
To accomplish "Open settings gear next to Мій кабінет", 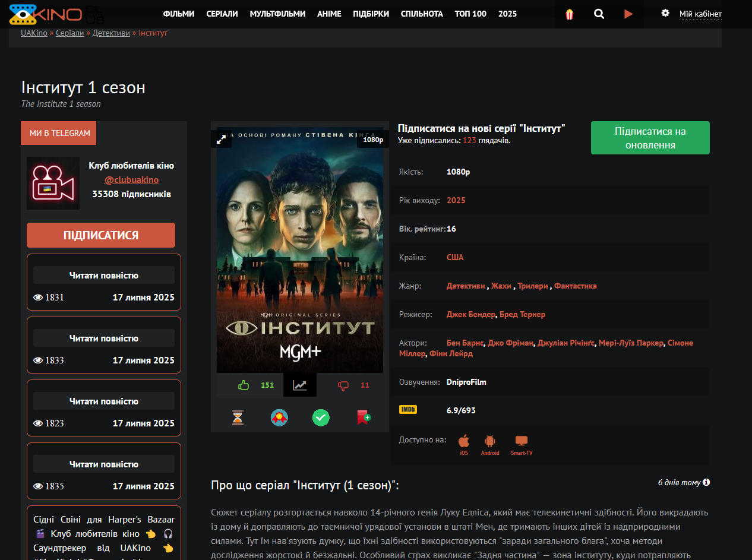I will [x=665, y=13].
